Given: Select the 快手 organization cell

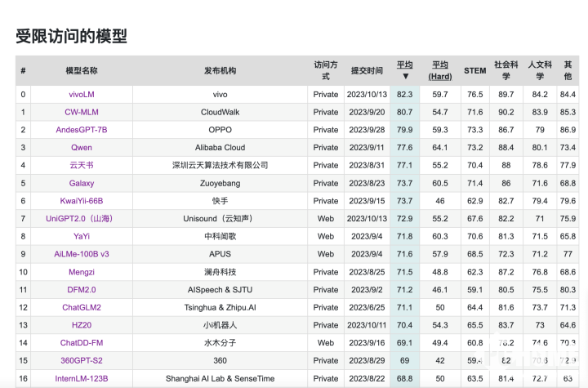Looking at the screenshot, I should 220,201.
